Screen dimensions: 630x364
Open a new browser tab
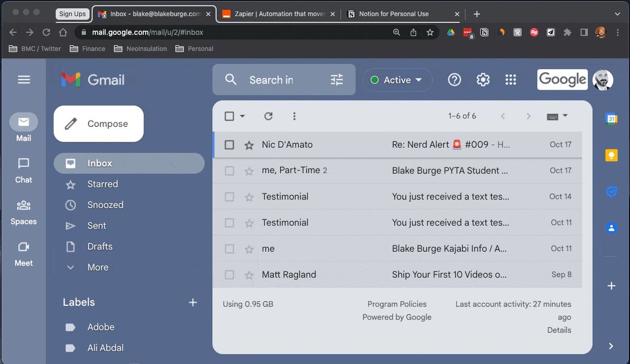(x=477, y=14)
